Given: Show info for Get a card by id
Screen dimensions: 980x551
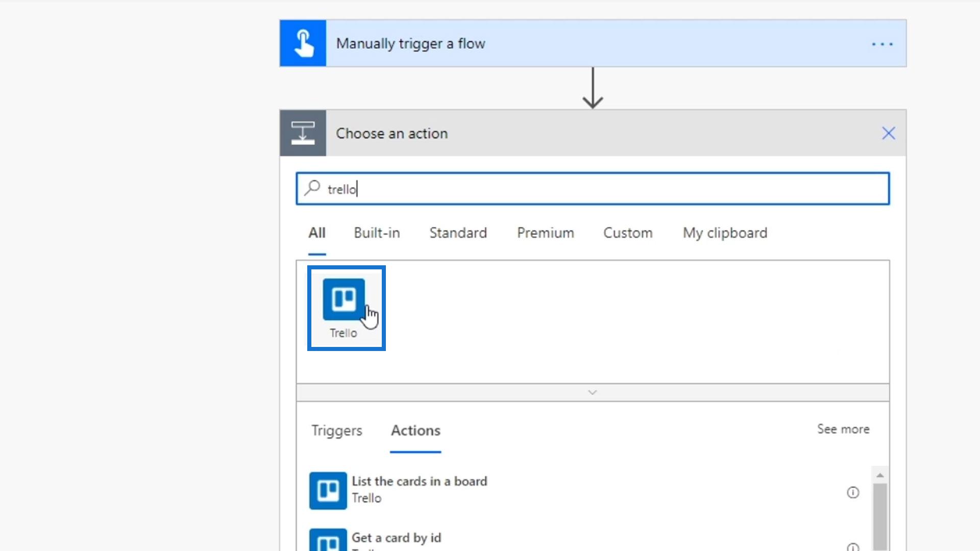Looking at the screenshot, I should point(853,547).
